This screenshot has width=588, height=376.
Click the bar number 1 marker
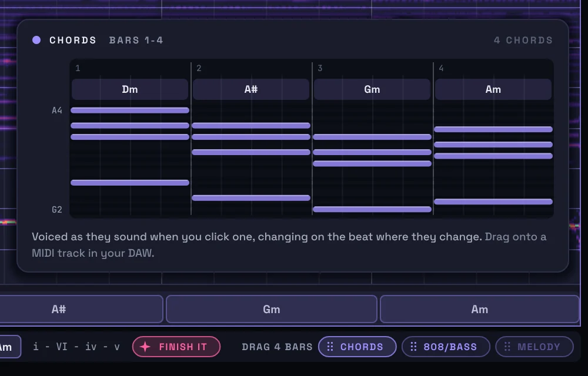[78, 68]
